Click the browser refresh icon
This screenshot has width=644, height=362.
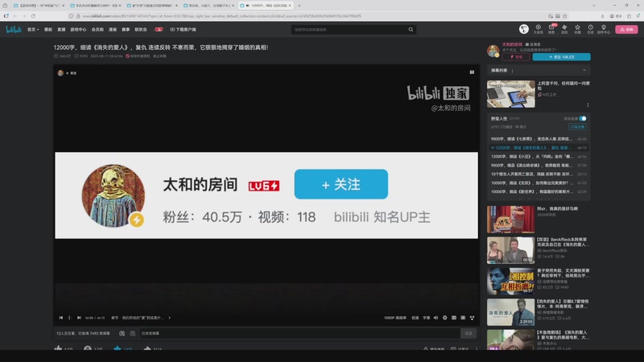[33, 16]
